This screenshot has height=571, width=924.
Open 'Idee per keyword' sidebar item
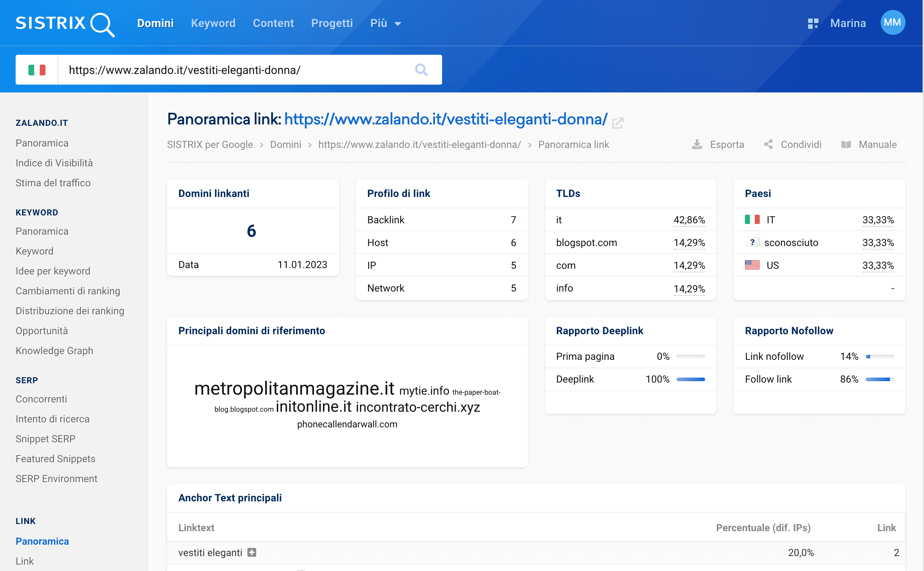click(x=53, y=271)
